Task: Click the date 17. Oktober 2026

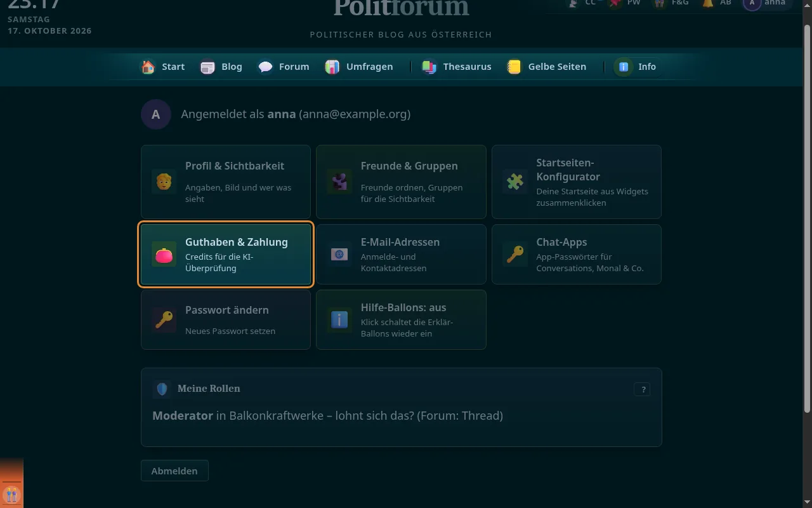Action: pos(49,31)
